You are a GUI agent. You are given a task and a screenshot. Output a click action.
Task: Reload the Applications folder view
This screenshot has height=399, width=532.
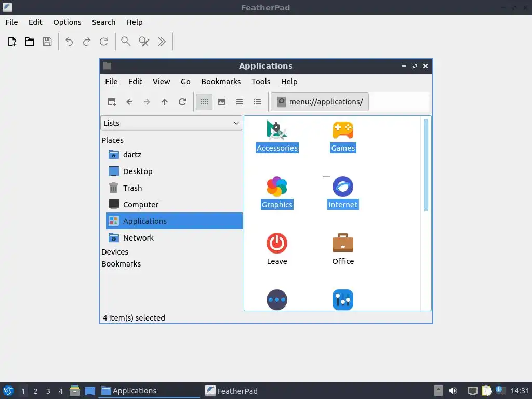click(182, 102)
